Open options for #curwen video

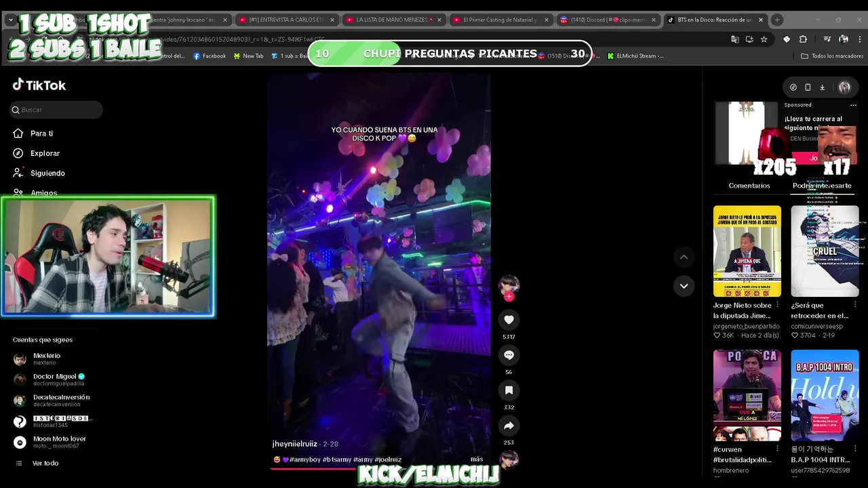click(x=777, y=449)
